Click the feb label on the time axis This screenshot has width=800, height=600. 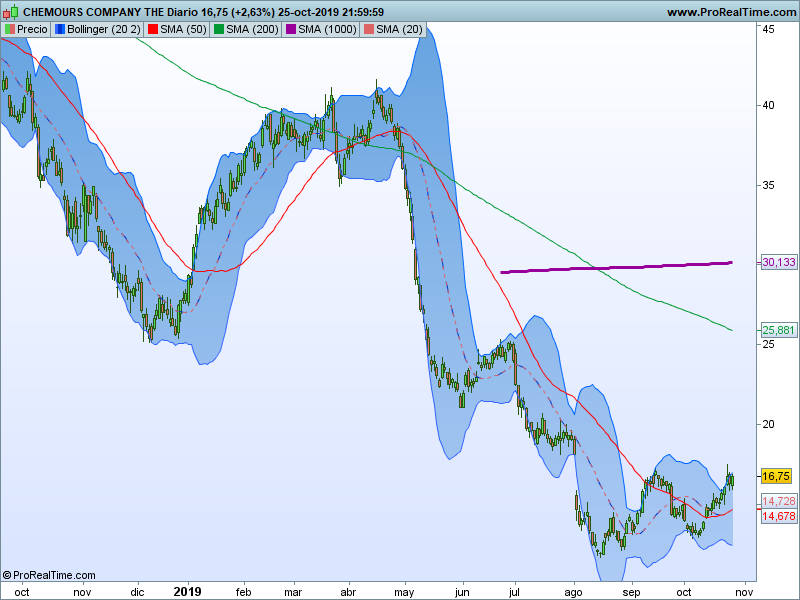click(243, 592)
